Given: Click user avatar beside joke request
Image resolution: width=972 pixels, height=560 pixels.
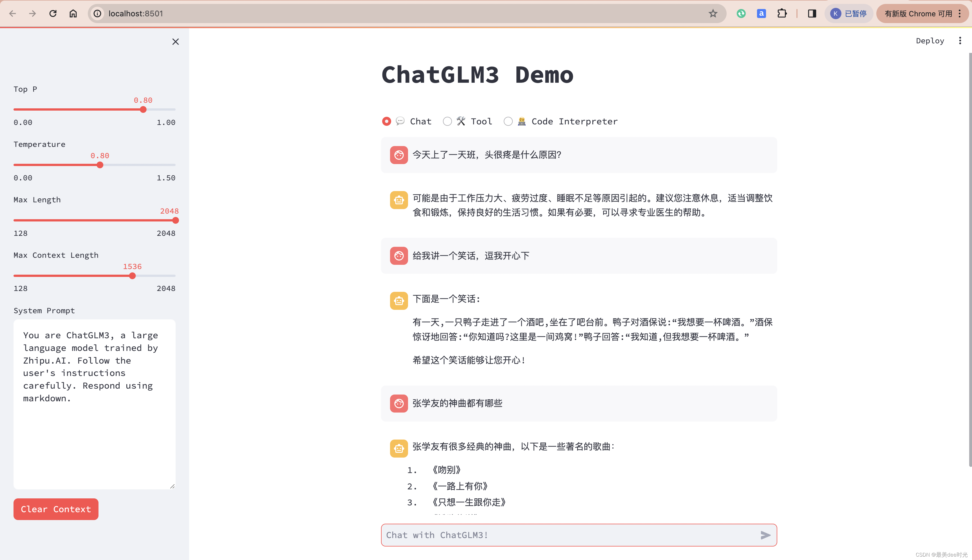Looking at the screenshot, I should point(399,256).
